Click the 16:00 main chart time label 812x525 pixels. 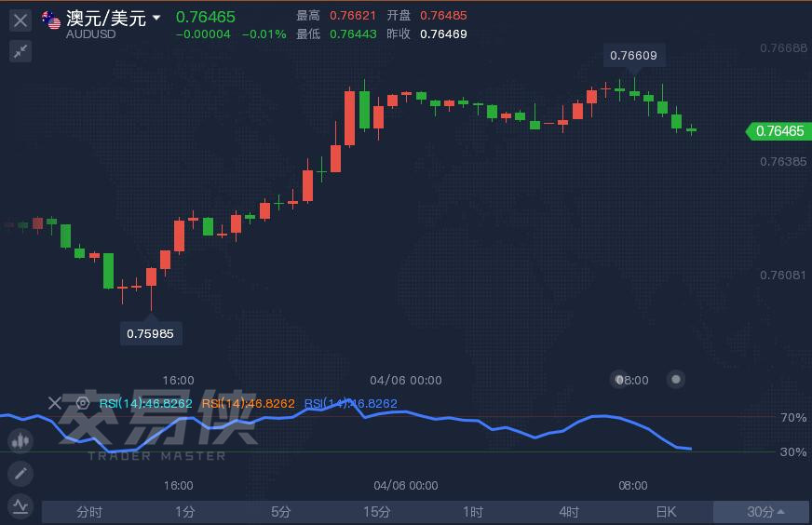178,381
